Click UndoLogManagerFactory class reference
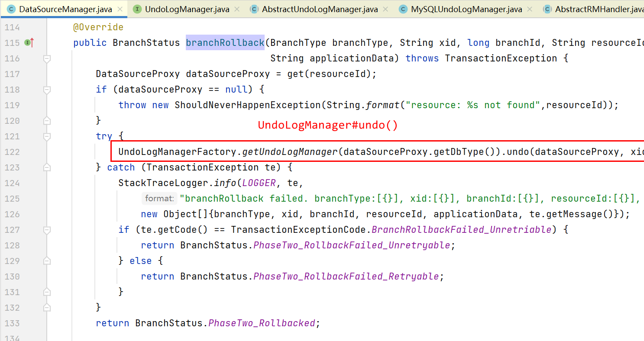644x341 pixels. pos(178,152)
